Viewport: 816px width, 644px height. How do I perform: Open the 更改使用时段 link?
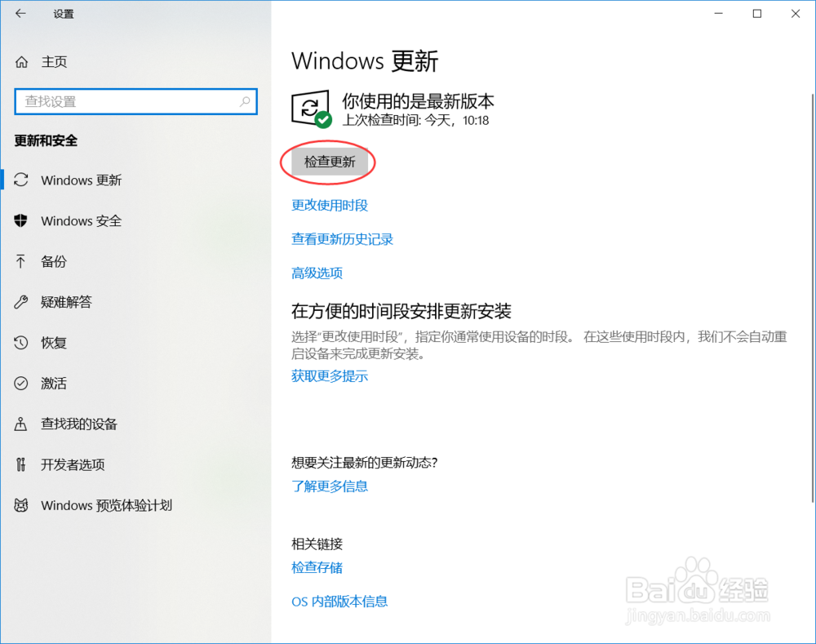pos(330,205)
